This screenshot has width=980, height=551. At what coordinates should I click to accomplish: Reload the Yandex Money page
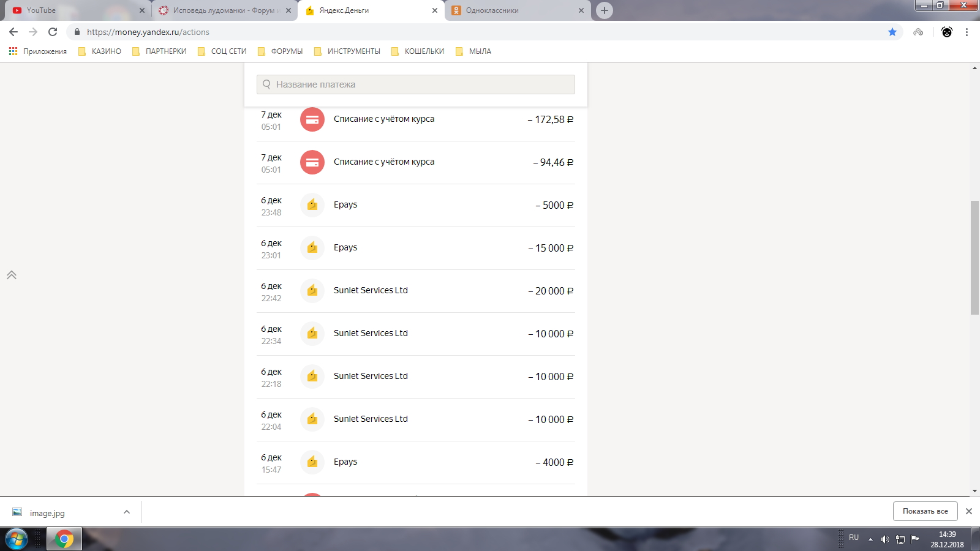pyautogui.click(x=53, y=32)
